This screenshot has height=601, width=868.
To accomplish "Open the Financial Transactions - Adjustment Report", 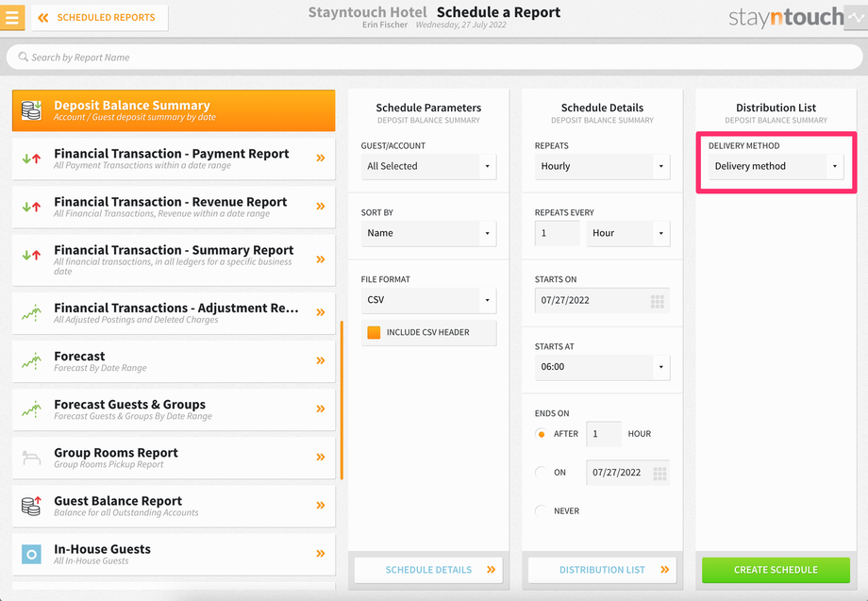I will (174, 312).
